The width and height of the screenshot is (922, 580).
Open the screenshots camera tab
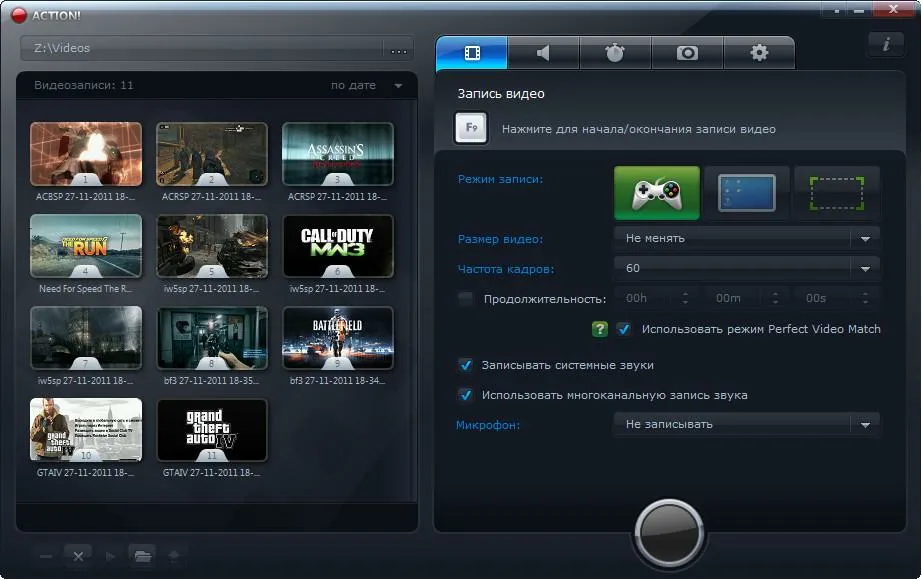pyautogui.click(x=687, y=53)
